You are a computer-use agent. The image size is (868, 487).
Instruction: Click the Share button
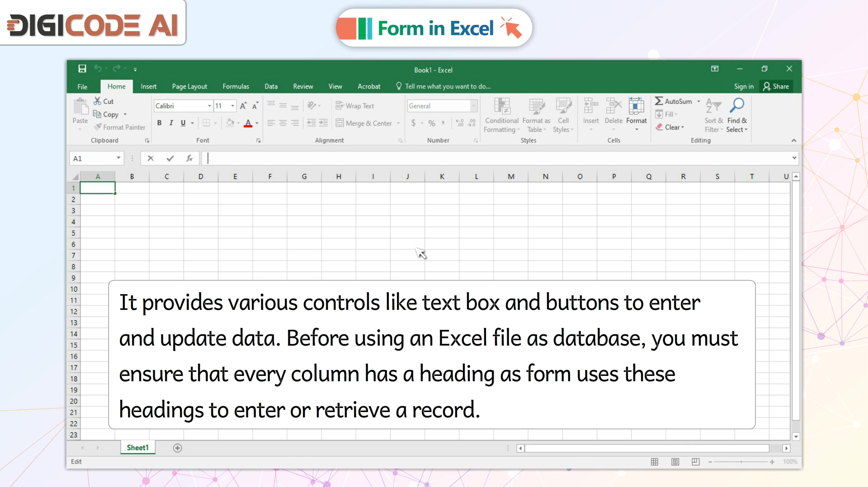tap(776, 86)
